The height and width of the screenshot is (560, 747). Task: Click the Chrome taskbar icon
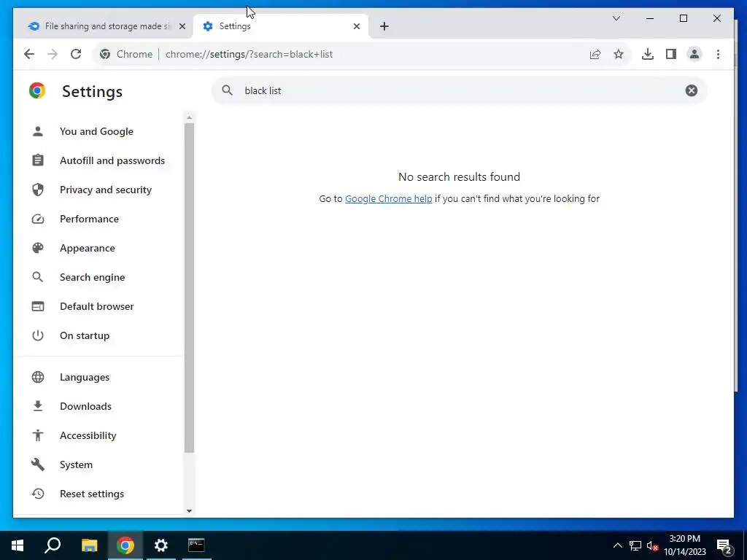pos(125,545)
